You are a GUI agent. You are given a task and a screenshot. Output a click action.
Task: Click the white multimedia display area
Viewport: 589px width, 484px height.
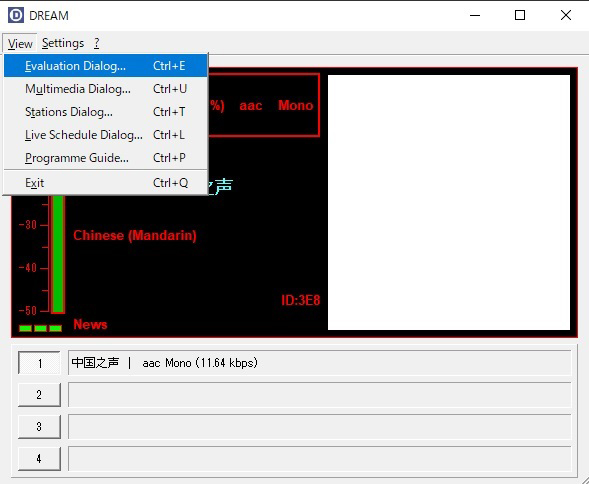[x=449, y=203]
